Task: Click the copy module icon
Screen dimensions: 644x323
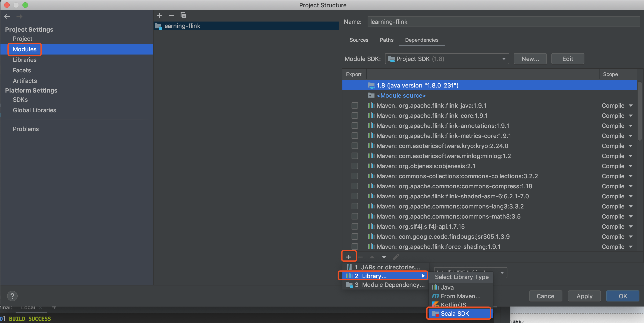Action: [183, 16]
